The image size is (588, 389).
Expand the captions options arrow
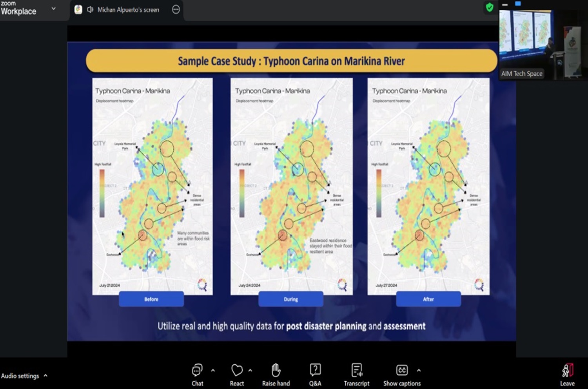click(x=419, y=370)
